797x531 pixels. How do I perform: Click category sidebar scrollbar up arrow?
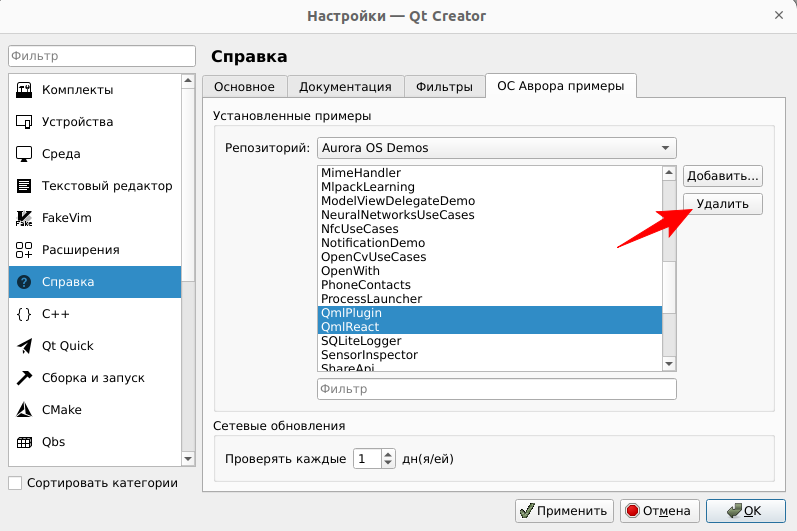coord(188,81)
